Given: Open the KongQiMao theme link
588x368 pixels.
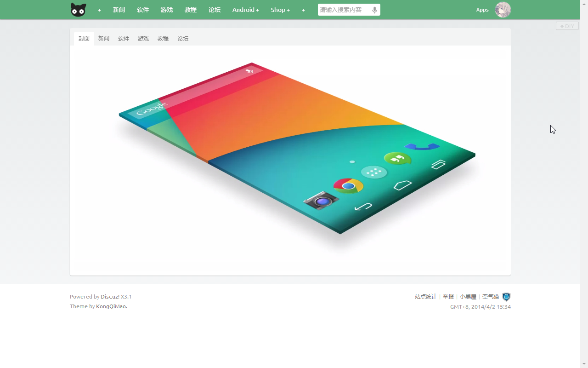Looking at the screenshot, I should (112, 306).
